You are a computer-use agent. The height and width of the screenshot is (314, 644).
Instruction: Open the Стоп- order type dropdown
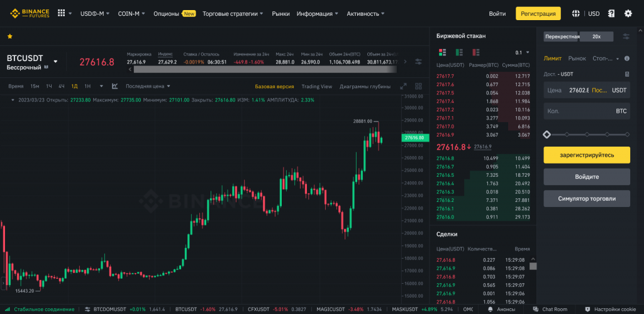(606, 59)
